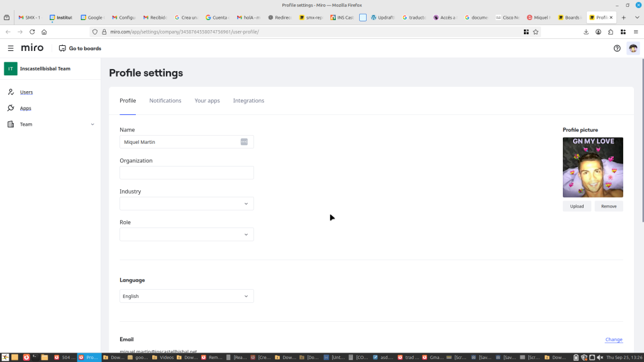
Task: Open the Industry dropdown
Action: click(x=187, y=204)
